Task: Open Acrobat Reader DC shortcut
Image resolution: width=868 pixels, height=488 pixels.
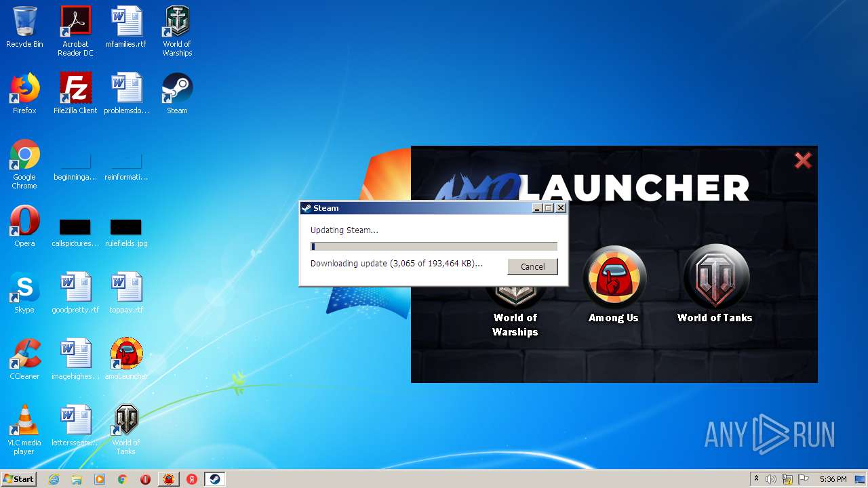Action: point(75,31)
